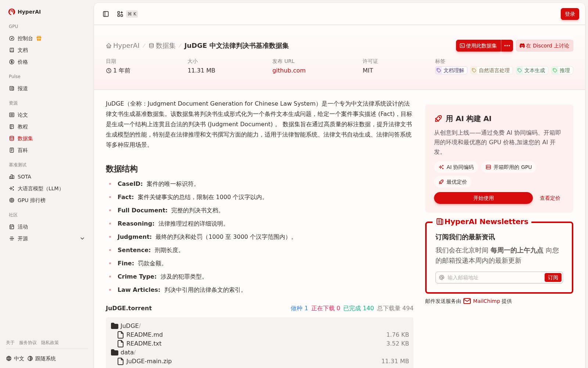Click the HyperAI logo in the sidebar
The height and width of the screenshot is (368, 588).
[25, 12]
